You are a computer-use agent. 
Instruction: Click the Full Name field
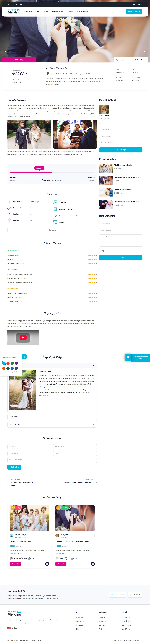pyautogui.click(x=29, y=447)
